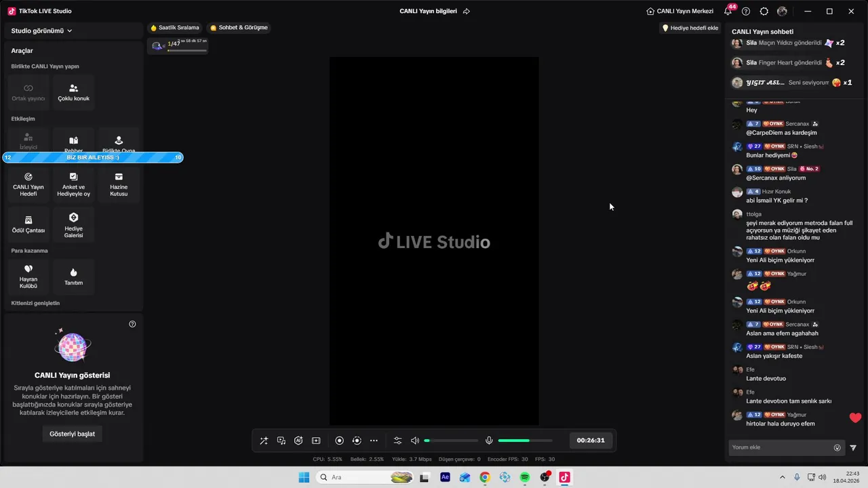868x488 pixels.
Task: Click the media music icon in toolbar
Action: pos(281,441)
